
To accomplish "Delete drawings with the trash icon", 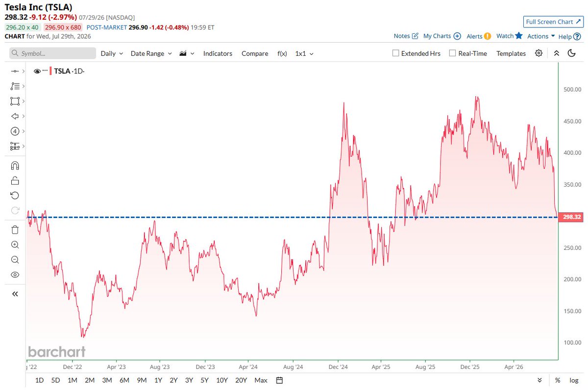I will pos(15,230).
